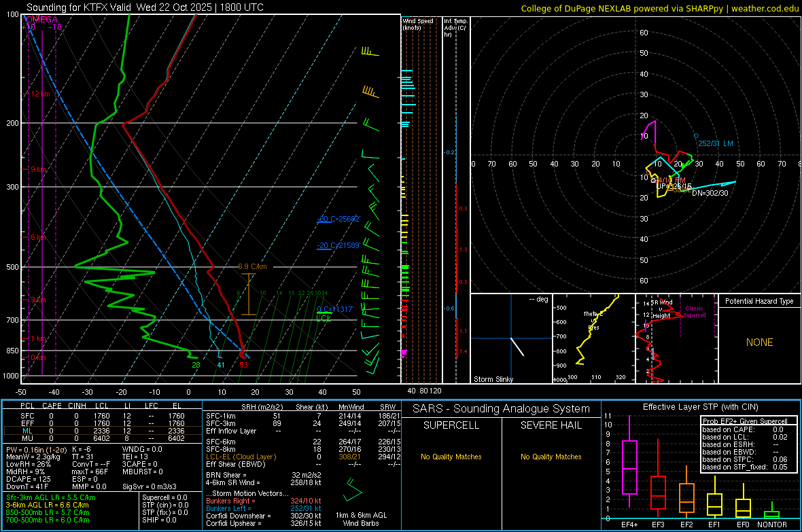Click the 252/31 LM hodograph label

[716, 143]
